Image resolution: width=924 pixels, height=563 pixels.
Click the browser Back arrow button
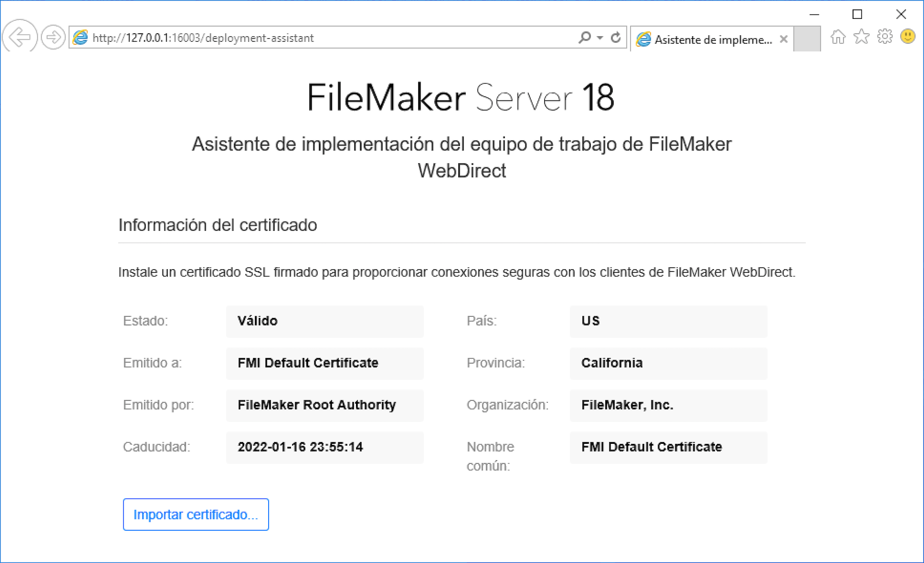click(20, 37)
